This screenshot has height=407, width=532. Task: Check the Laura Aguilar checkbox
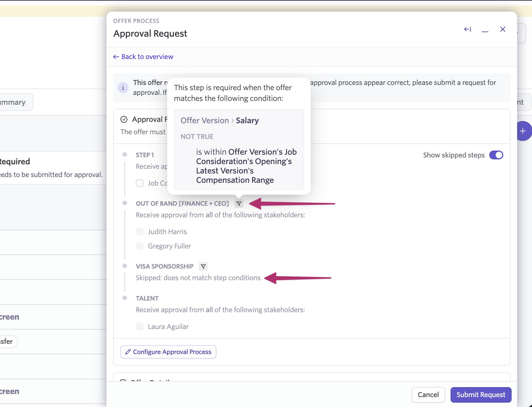pyautogui.click(x=140, y=326)
